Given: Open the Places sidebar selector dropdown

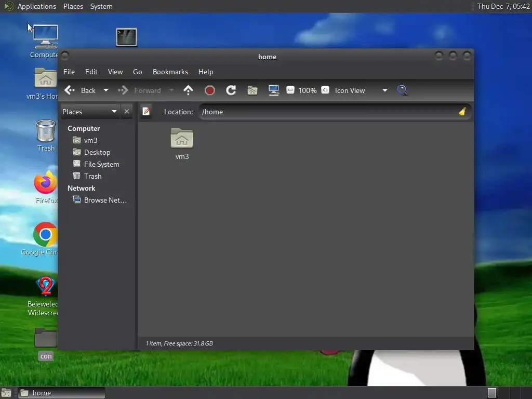Looking at the screenshot, I should pos(90,112).
